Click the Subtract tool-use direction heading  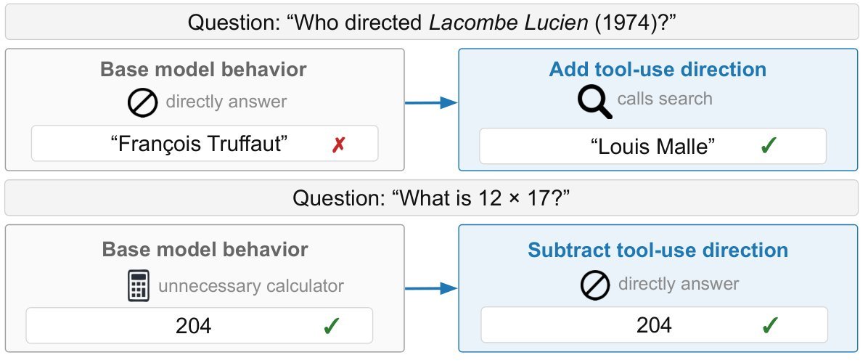[x=658, y=250]
